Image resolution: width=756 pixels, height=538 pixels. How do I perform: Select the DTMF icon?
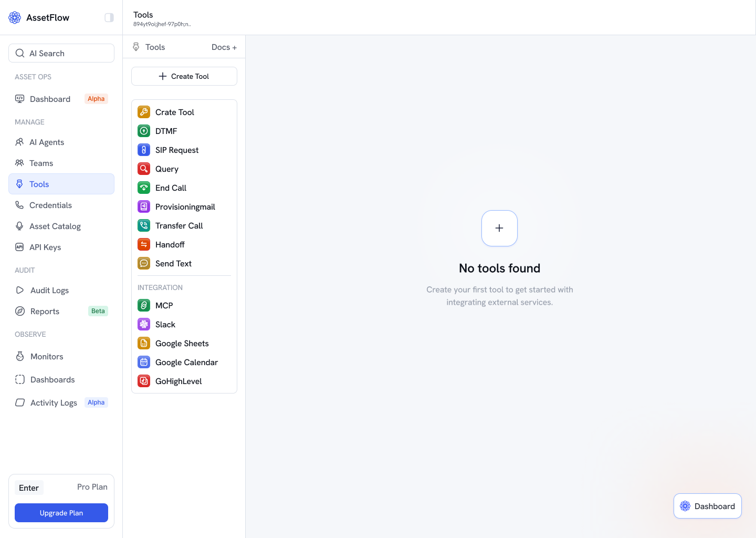pos(144,131)
